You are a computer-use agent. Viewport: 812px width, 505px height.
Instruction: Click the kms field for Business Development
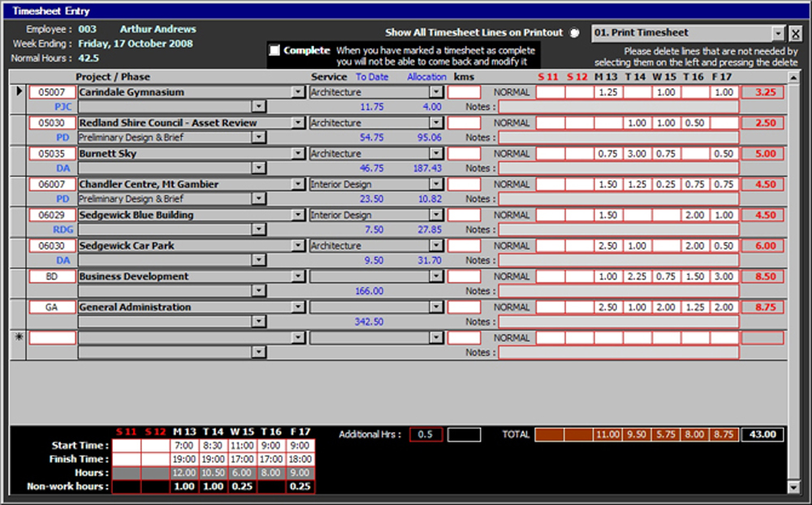tap(464, 277)
